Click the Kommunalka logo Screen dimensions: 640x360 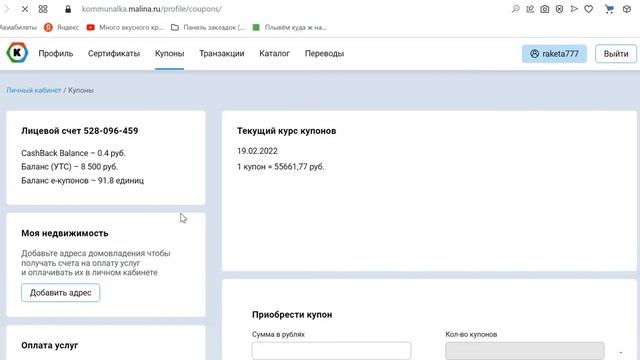click(x=17, y=53)
